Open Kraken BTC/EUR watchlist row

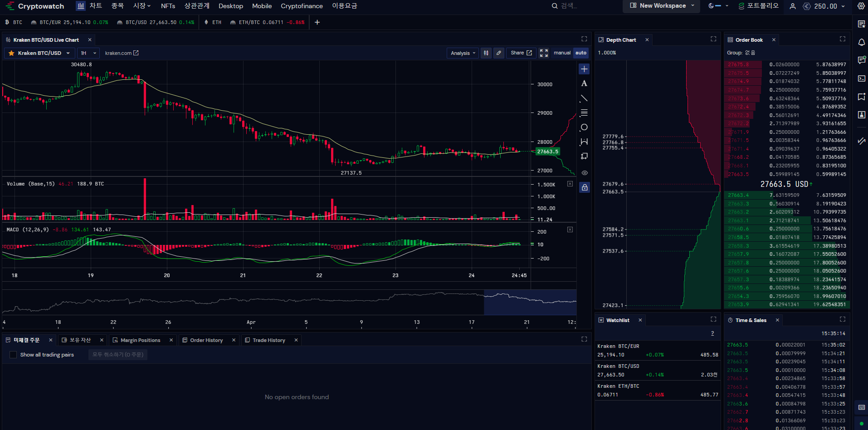(658, 351)
